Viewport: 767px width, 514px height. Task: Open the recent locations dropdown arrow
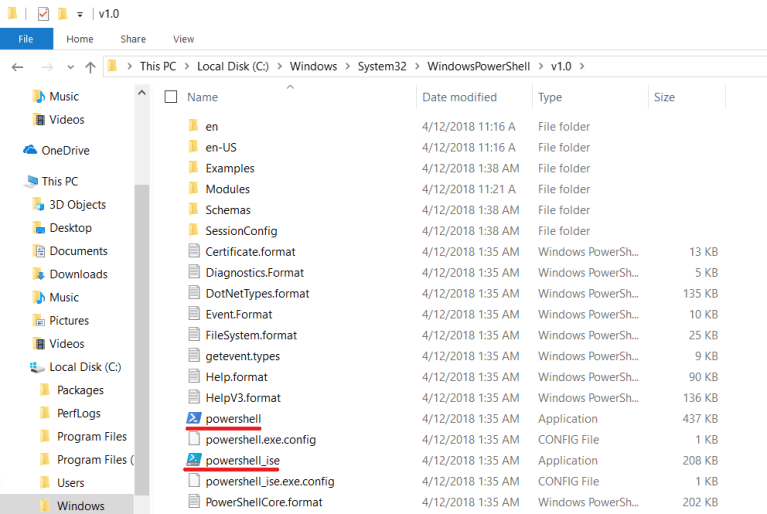[70, 67]
